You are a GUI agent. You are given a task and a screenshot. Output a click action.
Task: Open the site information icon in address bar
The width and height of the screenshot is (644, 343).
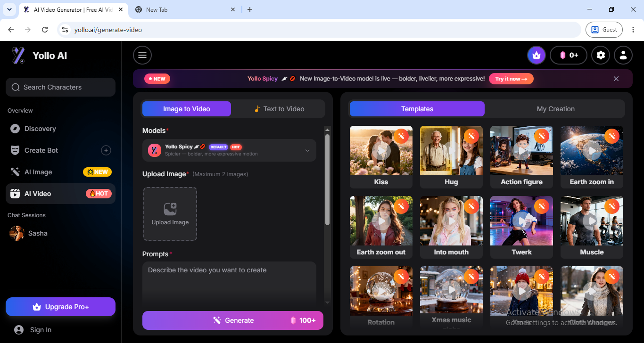66,30
